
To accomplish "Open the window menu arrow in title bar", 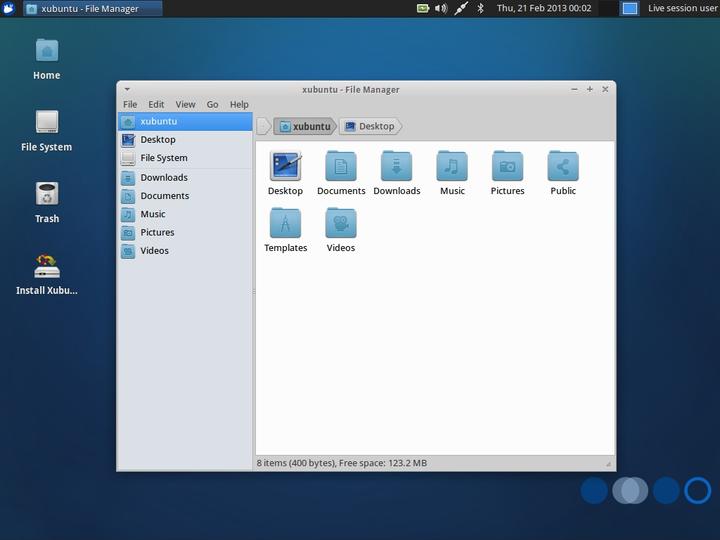I will tap(127, 89).
